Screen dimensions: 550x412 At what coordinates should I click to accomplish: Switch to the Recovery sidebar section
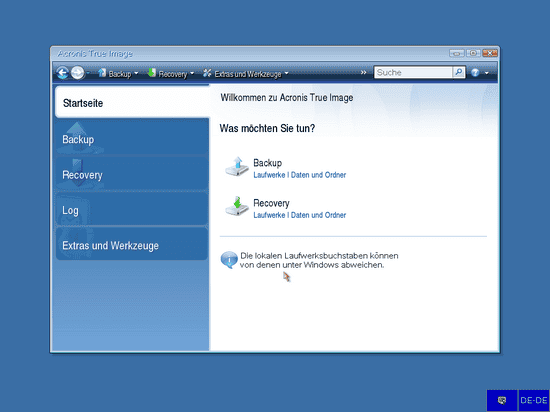click(x=132, y=174)
